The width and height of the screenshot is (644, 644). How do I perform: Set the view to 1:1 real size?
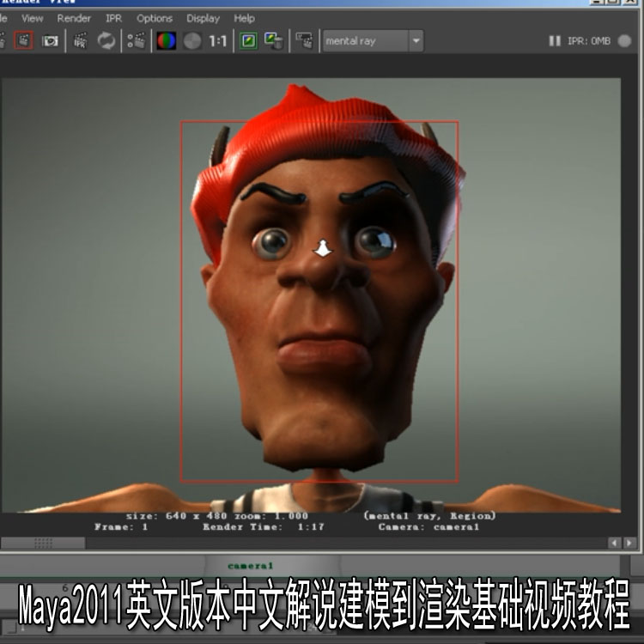coord(218,40)
